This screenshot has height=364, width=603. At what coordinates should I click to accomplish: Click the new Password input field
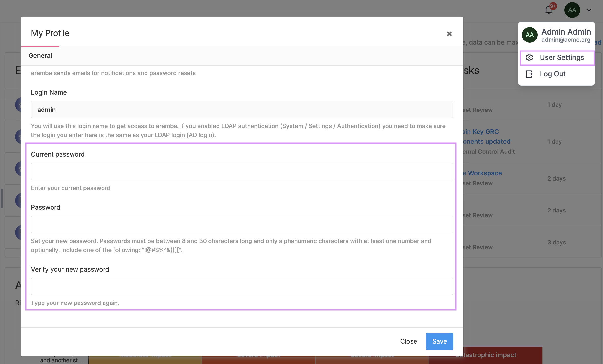click(x=242, y=224)
